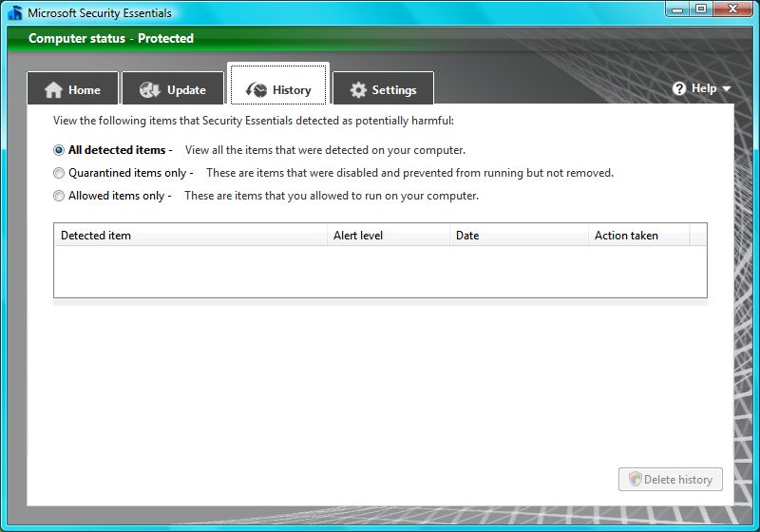Click the shield icon on Delete history
This screenshot has width=760, height=532.
pos(635,479)
